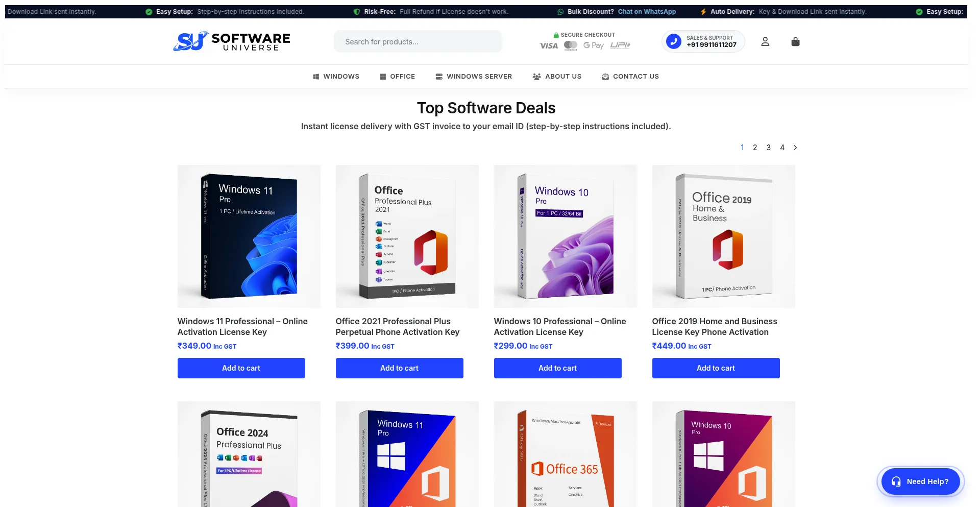Open Office 2019 Home and Business title
This screenshot has height=507, width=980.
(715, 327)
